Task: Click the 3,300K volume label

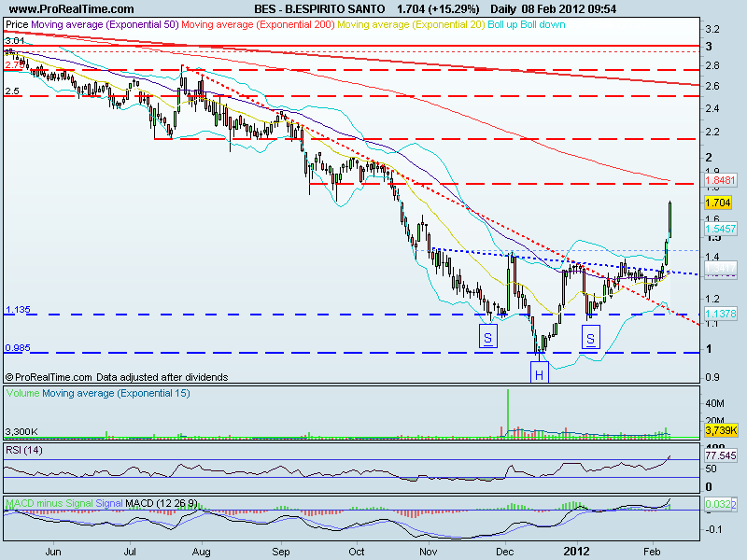Action: click(x=21, y=432)
